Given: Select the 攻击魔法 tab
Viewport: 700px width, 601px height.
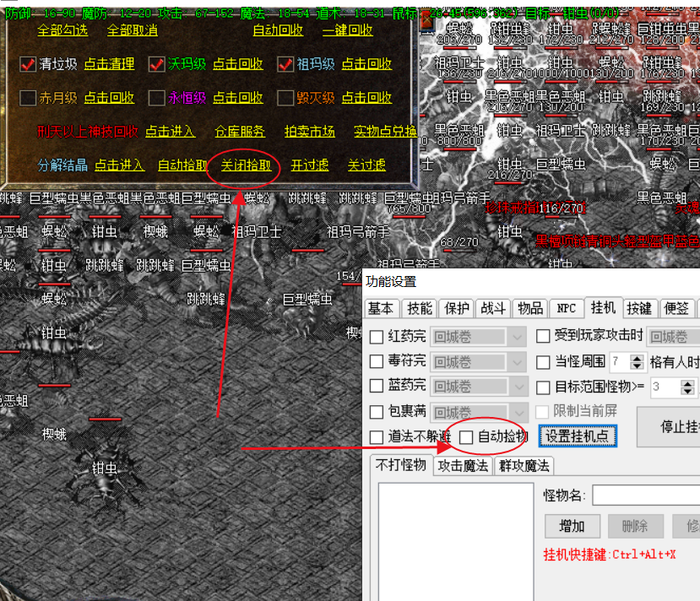Looking at the screenshot, I should pyautogui.click(x=463, y=466).
